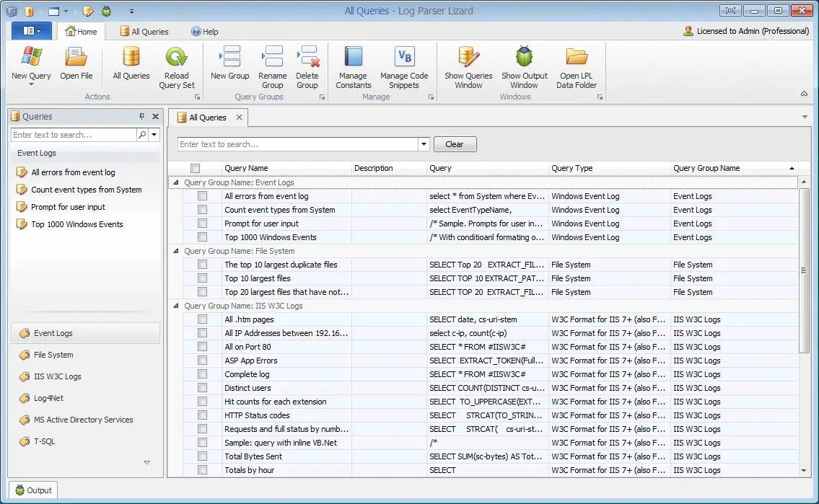This screenshot has width=819, height=504.
Task: Select MS Active Directory Services group
Action: (86, 420)
